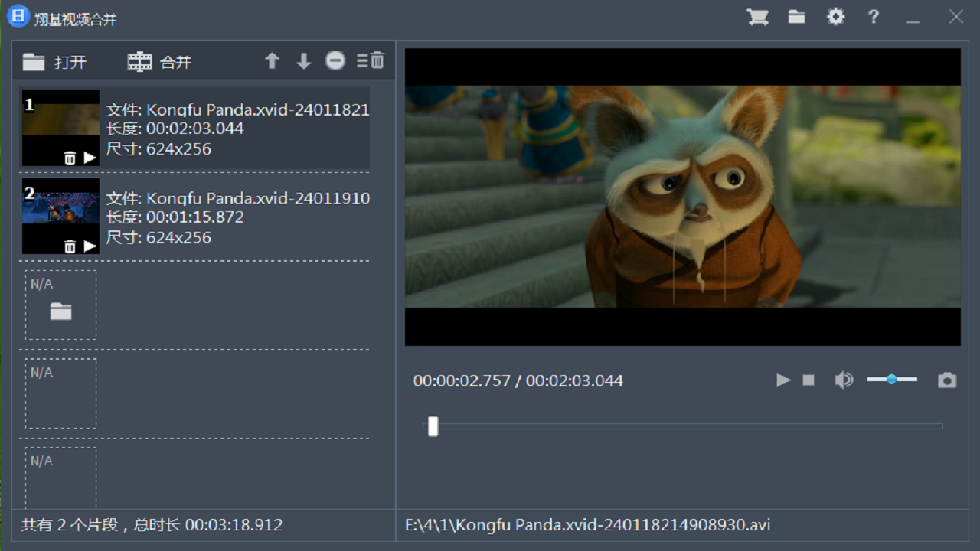Screen dimensions: 980x551
Task: Open settings with the gear icon
Action: pyautogui.click(x=835, y=17)
